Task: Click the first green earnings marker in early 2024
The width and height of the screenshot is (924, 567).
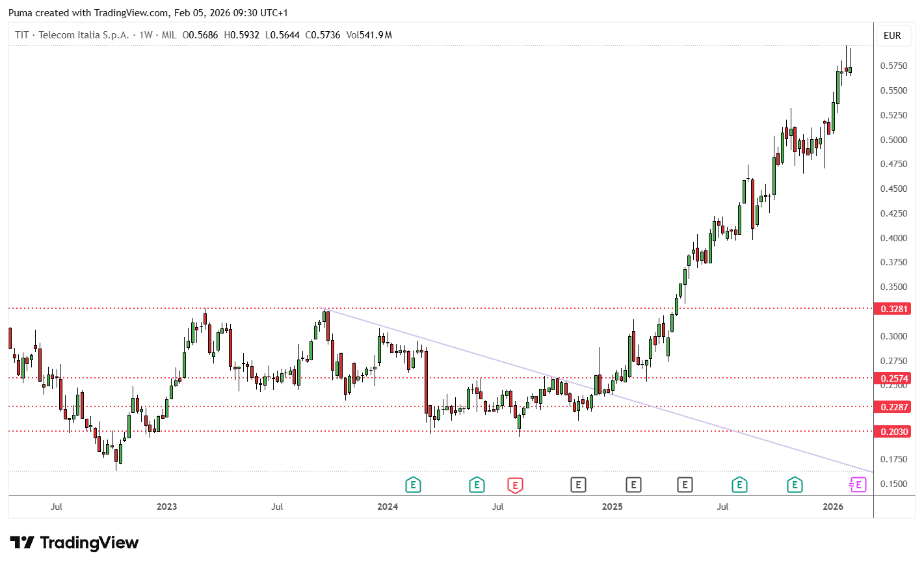Action: pyautogui.click(x=413, y=484)
